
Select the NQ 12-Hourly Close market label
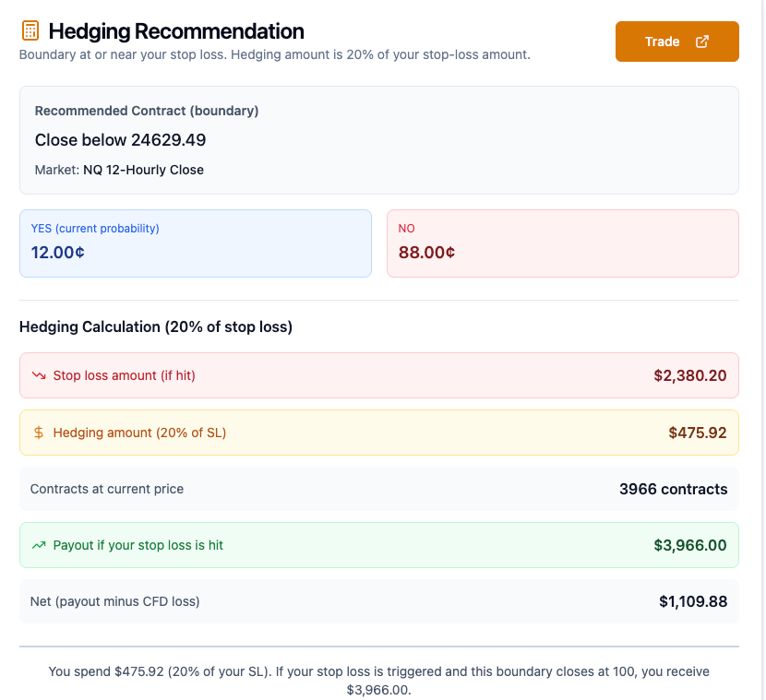point(142,170)
